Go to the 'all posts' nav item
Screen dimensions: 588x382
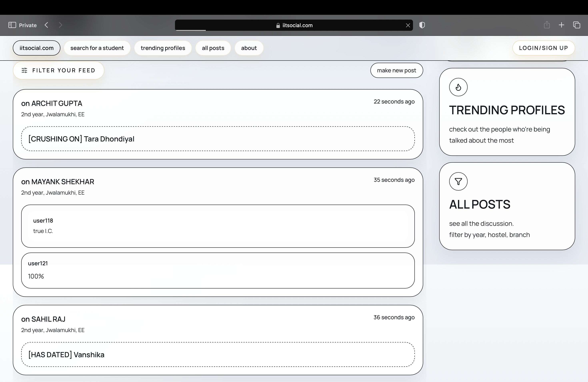pos(213,48)
